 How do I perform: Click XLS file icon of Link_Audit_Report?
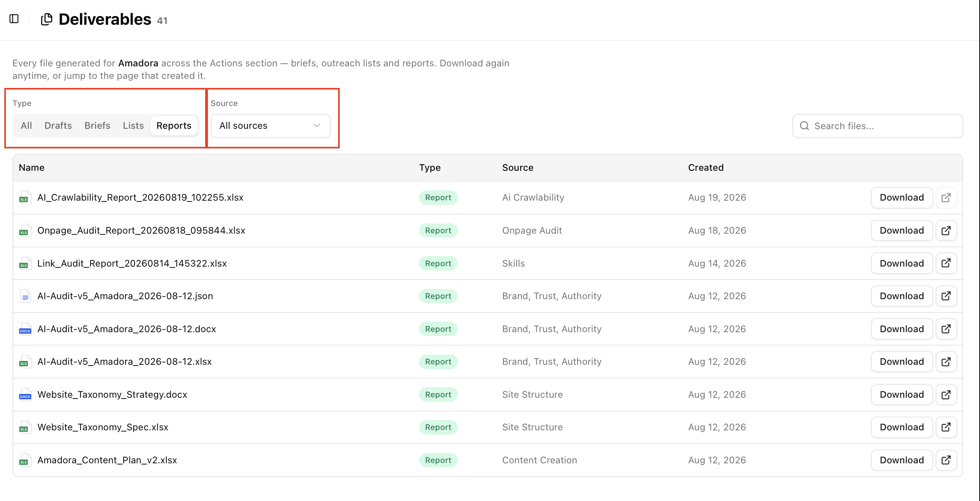(x=25, y=263)
